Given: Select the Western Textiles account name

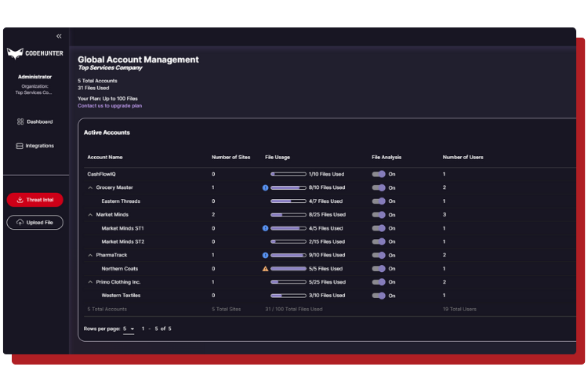Looking at the screenshot, I should coord(121,296).
